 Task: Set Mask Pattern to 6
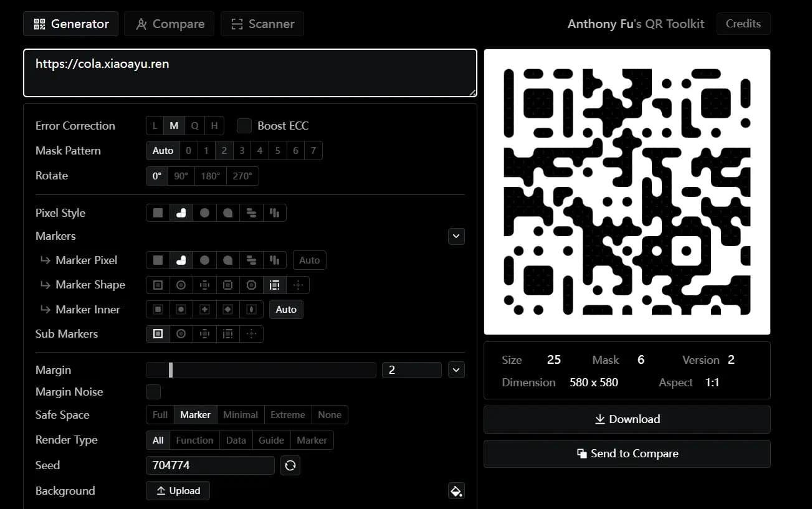pyautogui.click(x=295, y=151)
